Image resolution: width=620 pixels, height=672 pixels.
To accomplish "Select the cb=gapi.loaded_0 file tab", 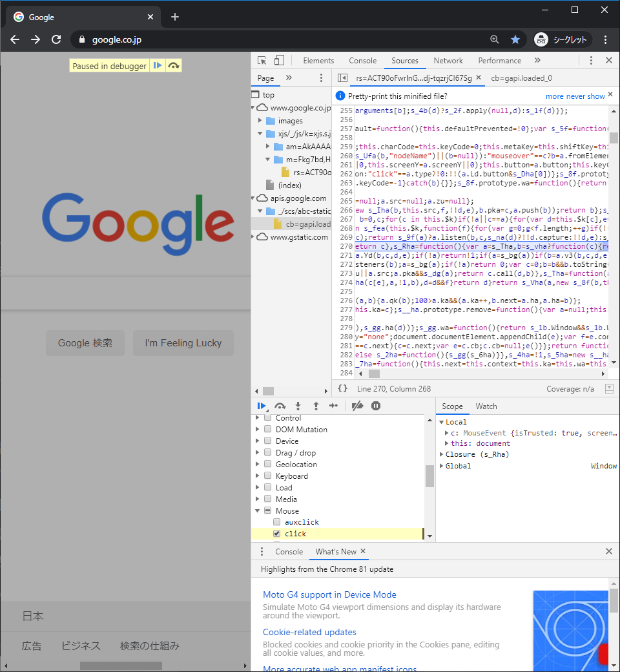I will 521,78.
